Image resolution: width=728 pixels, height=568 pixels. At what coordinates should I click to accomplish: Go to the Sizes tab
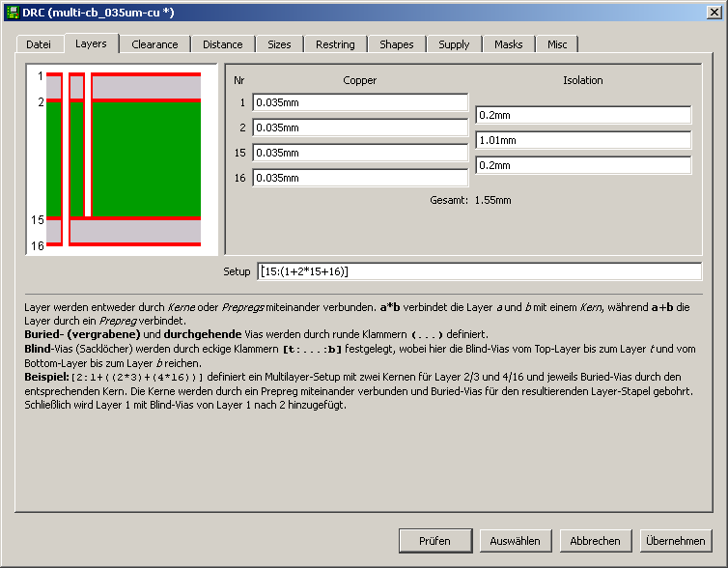point(279,44)
